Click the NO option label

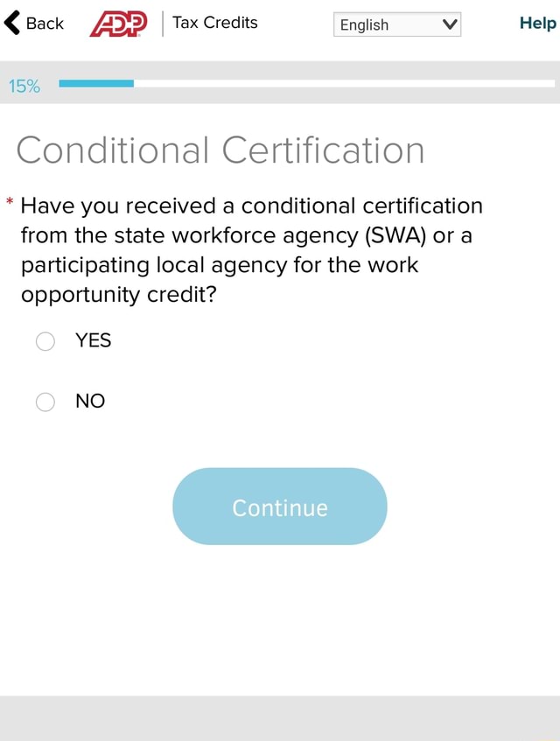[x=90, y=402]
